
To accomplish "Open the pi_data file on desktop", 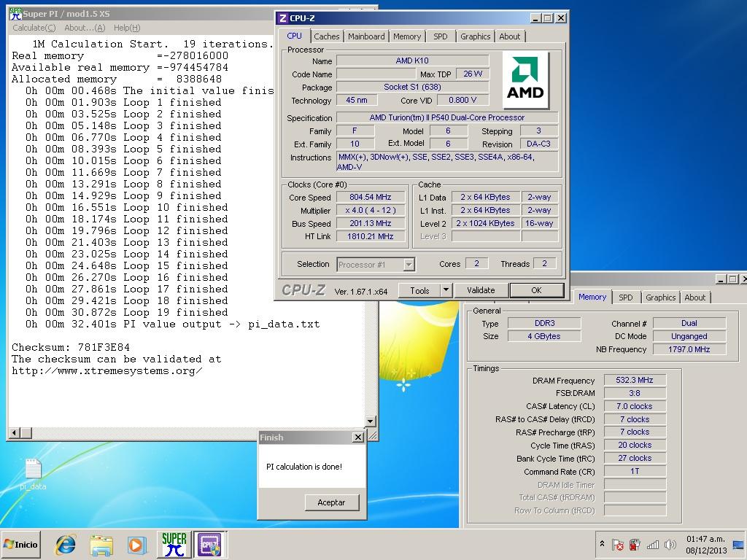I will (33, 474).
